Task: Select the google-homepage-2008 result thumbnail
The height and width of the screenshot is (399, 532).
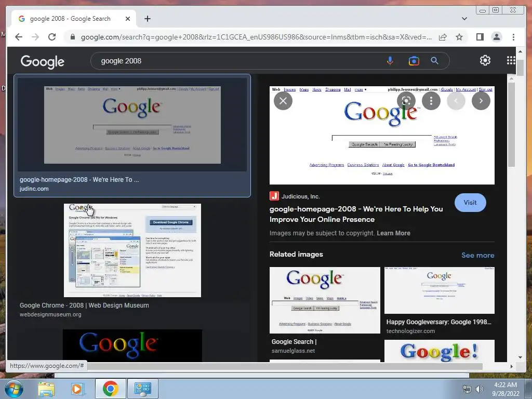Action: (x=132, y=125)
